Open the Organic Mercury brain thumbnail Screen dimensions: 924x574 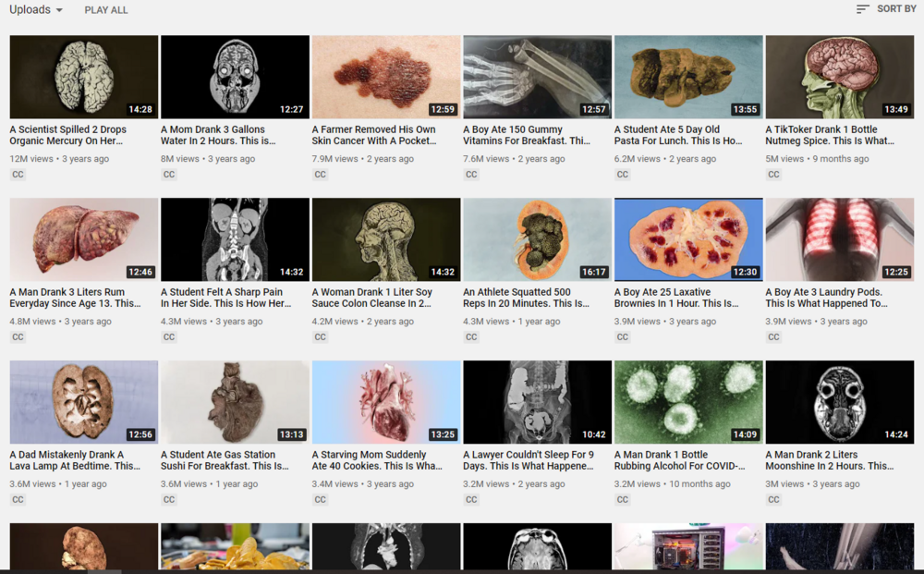84,77
